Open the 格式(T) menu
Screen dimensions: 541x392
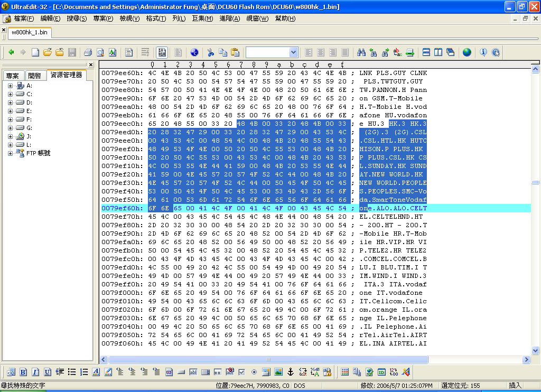pyautogui.click(x=156, y=18)
